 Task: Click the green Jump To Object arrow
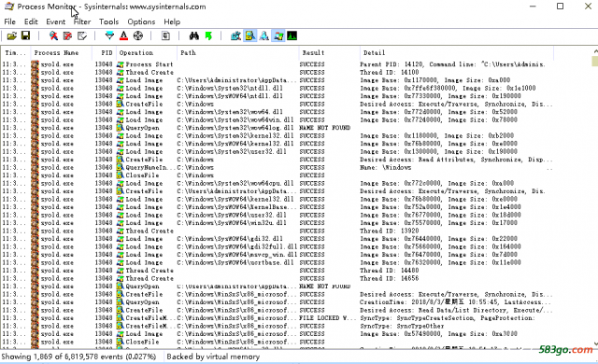(x=208, y=36)
